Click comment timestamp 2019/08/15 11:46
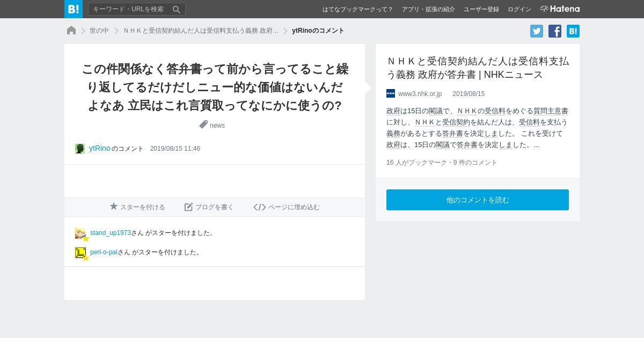This screenshot has height=338, width=644. [x=175, y=149]
